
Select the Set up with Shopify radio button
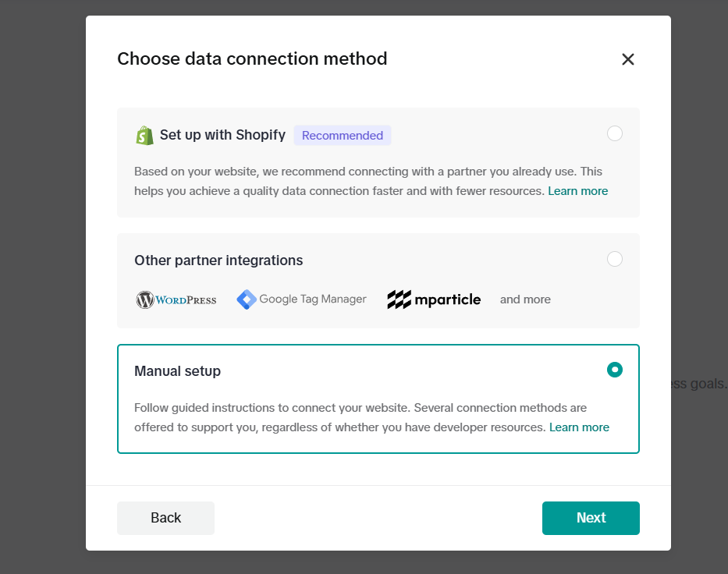coord(615,133)
